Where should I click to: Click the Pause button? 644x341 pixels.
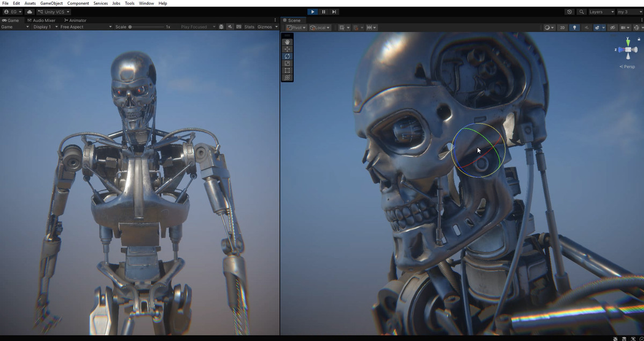324,12
